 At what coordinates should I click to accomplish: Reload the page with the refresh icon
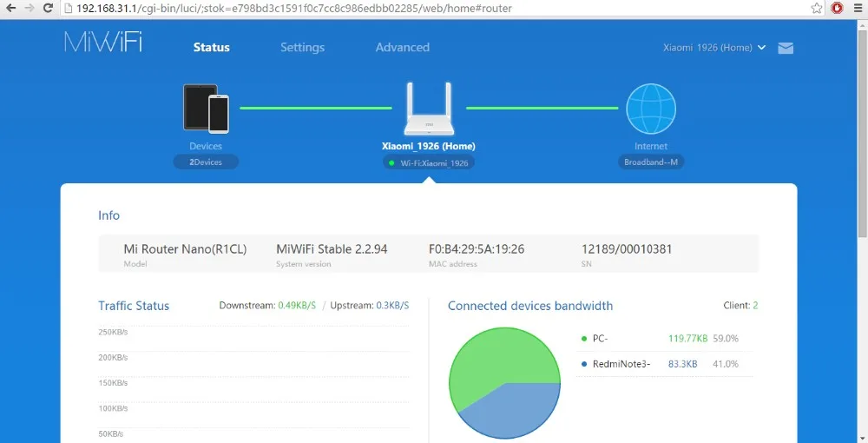[x=48, y=8]
